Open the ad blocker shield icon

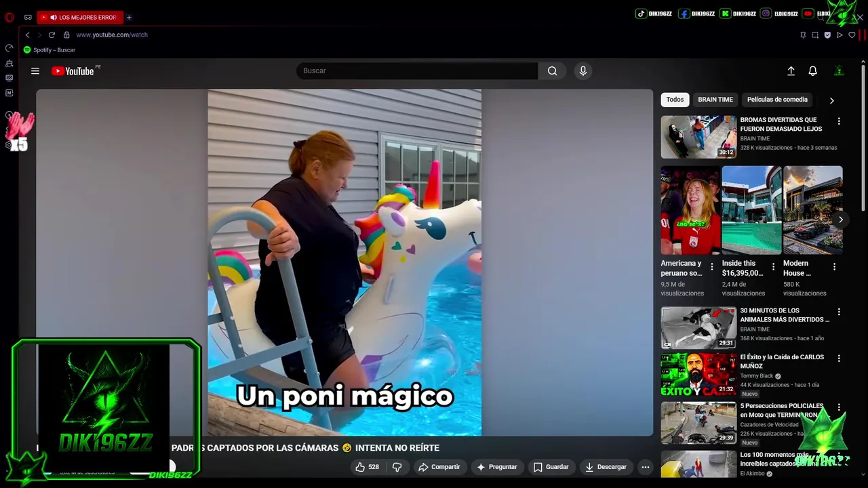pyautogui.click(x=827, y=35)
